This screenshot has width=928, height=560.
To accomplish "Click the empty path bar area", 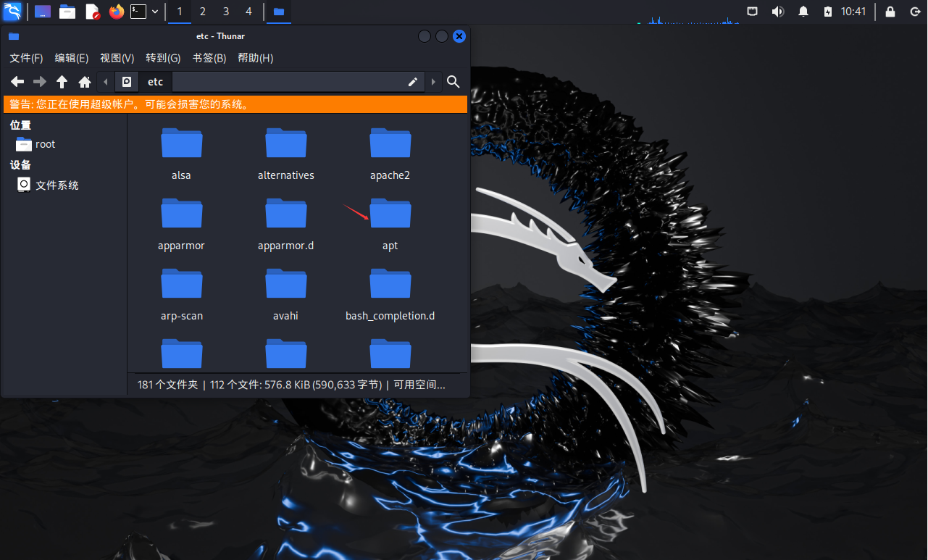I will (x=288, y=82).
